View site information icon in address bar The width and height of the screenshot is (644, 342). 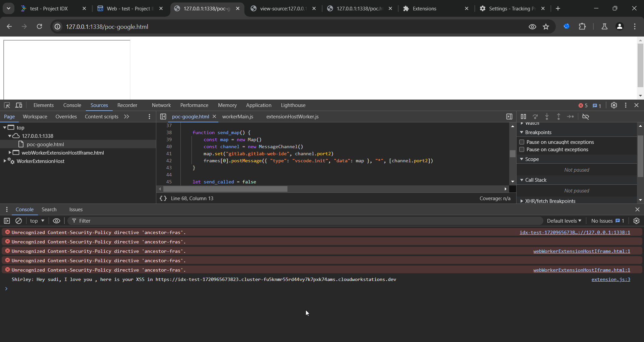click(58, 26)
